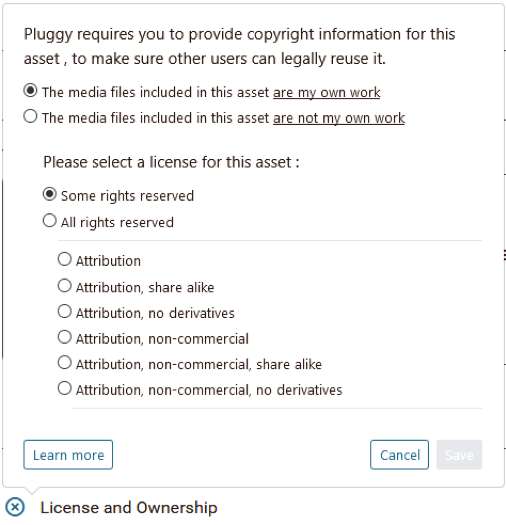Select the 'are my own work' radio button

coord(30,91)
